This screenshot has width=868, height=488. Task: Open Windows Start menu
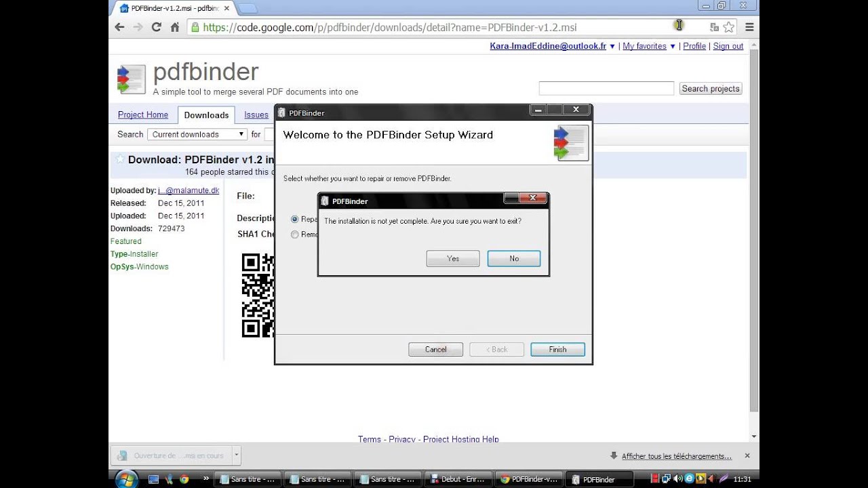(126, 479)
